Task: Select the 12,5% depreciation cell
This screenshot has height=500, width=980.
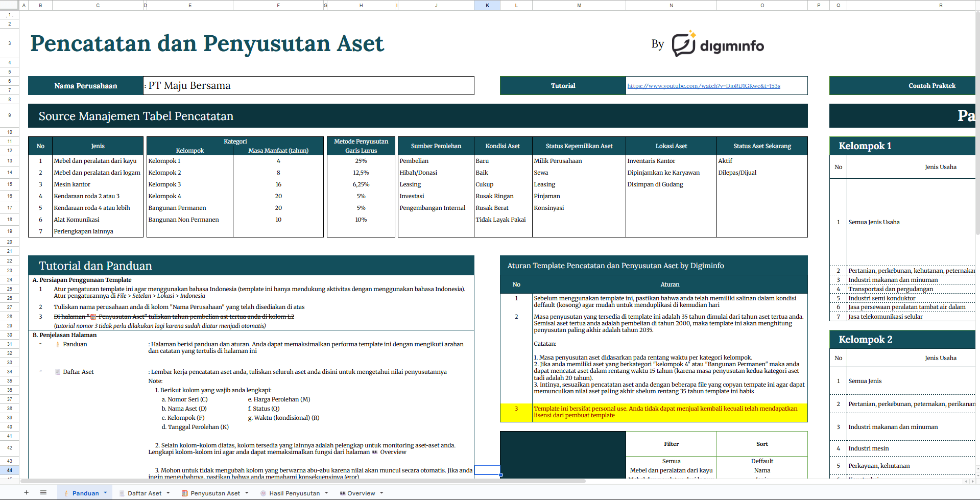Action: (x=361, y=173)
